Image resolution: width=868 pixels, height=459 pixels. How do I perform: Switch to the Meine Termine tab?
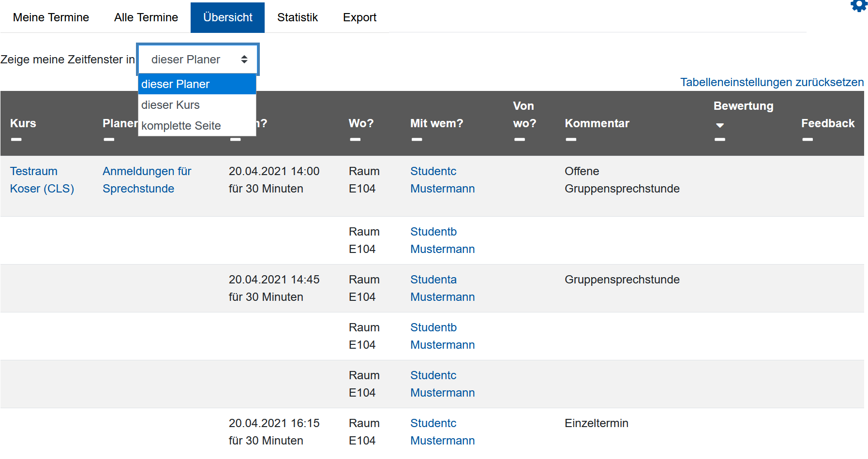(51, 17)
